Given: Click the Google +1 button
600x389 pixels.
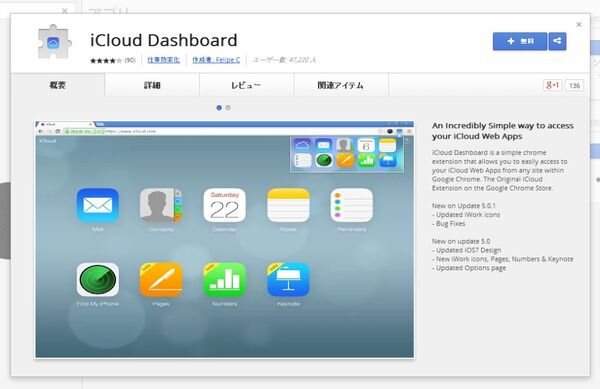Looking at the screenshot, I should pos(552,85).
